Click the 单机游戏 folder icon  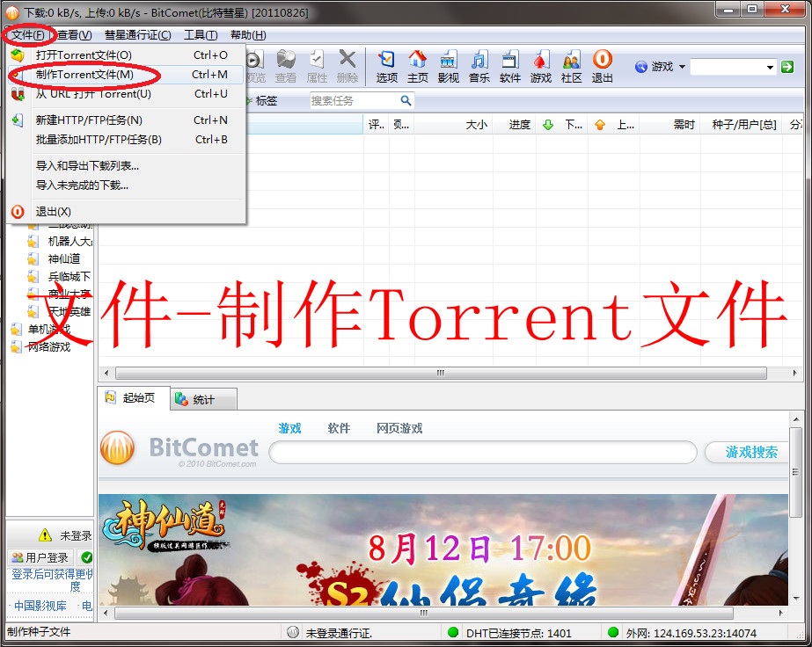coord(16,329)
